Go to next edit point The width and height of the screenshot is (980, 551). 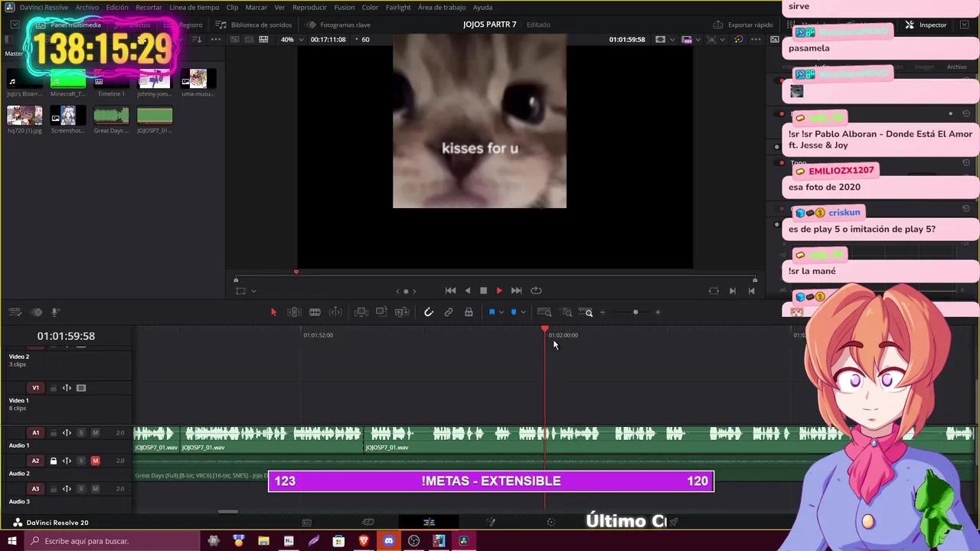[x=732, y=291]
